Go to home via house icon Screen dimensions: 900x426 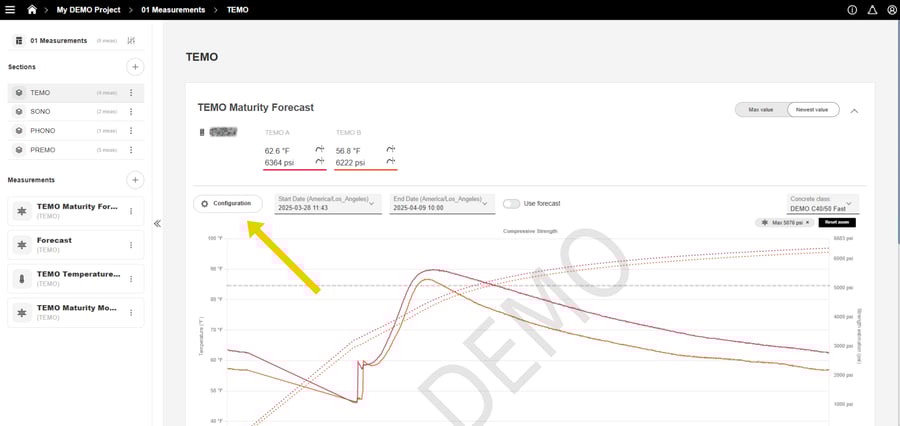32,10
